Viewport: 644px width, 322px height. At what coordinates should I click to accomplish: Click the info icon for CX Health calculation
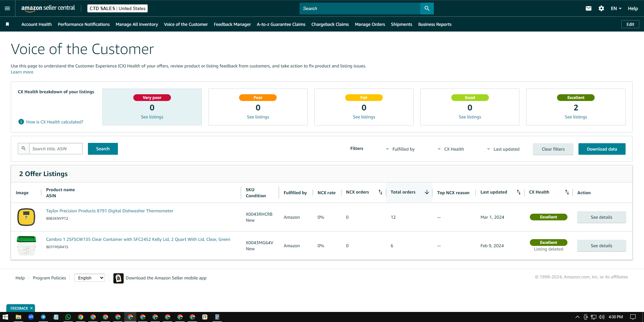21,122
